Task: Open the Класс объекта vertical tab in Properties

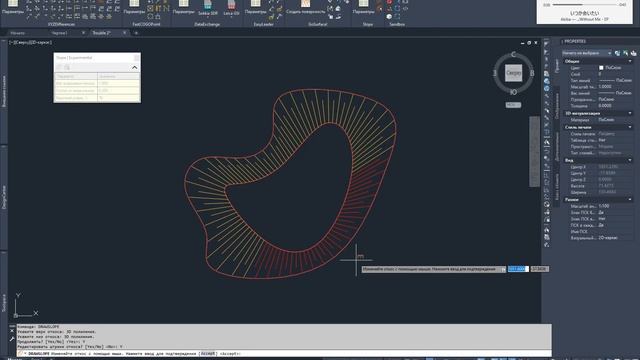Action: (x=557, y=186)
